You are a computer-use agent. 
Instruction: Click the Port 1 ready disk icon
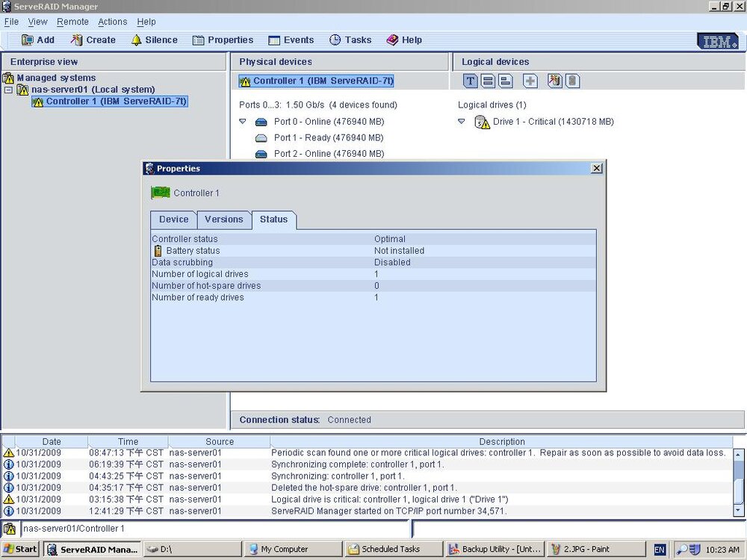261,138
